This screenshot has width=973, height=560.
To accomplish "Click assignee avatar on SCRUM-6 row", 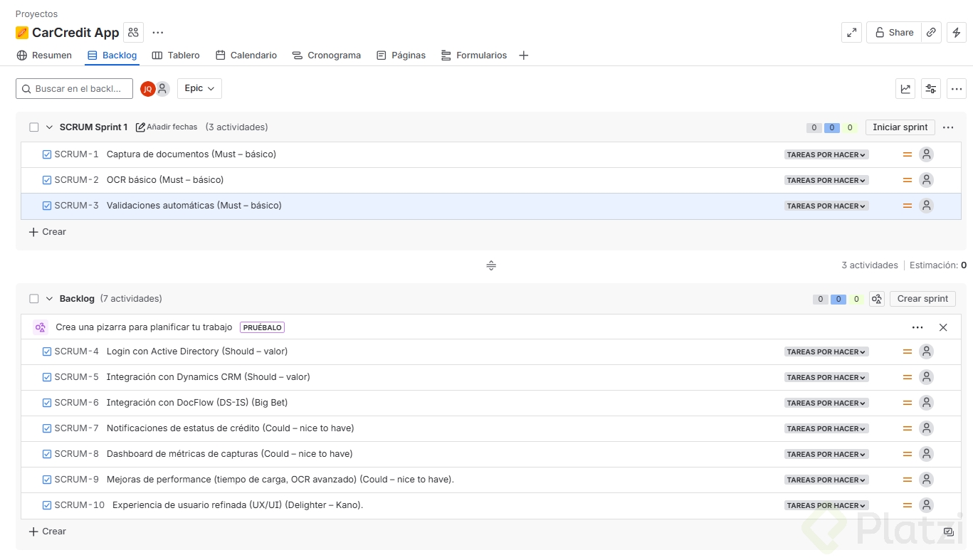I will [x=926, y=403].
